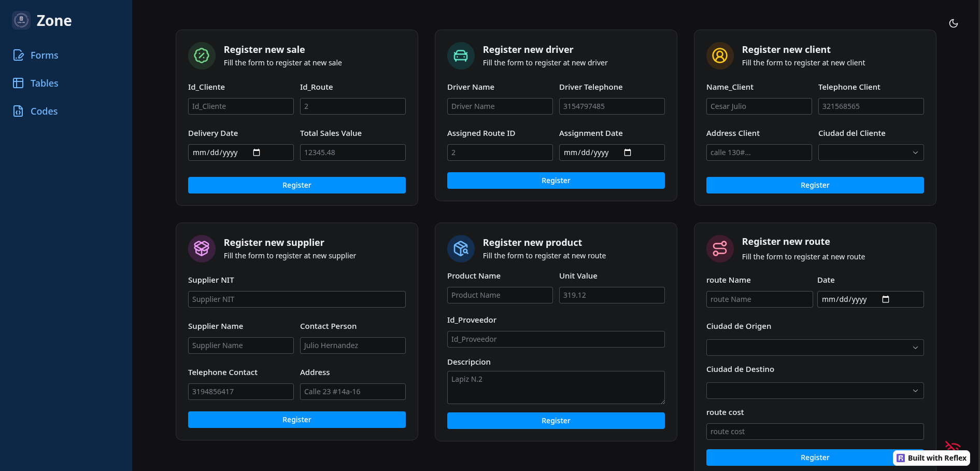980x471 pixels.
Task: Open the route Date calendar picker
Action: (886, 299)
